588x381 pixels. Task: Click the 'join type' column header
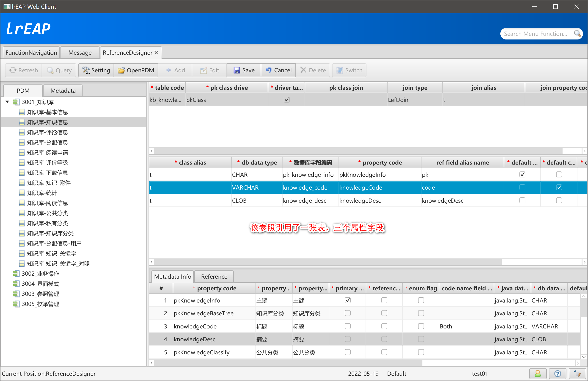click(x=415, y=87)
